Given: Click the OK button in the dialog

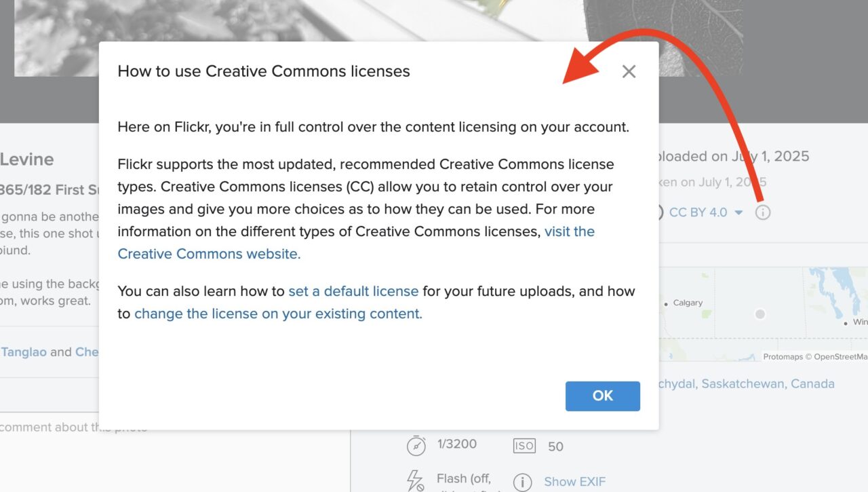Looking at the screenshot, I should 603,396.
